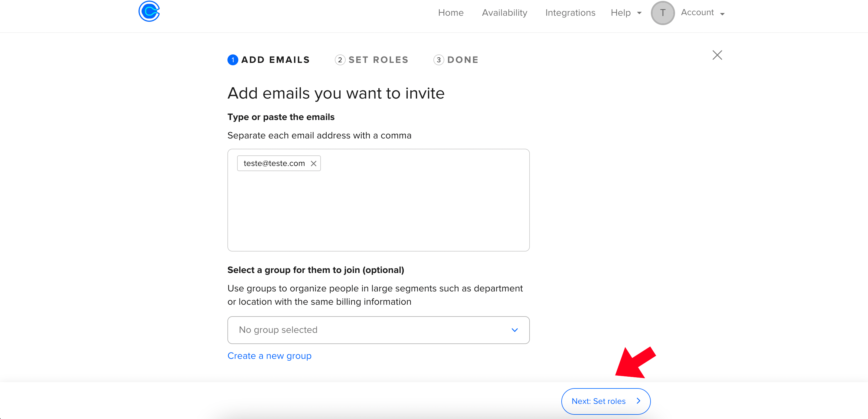The image size is (868, 419).
Task: Close the invite dialog with X
Action: 717,55
